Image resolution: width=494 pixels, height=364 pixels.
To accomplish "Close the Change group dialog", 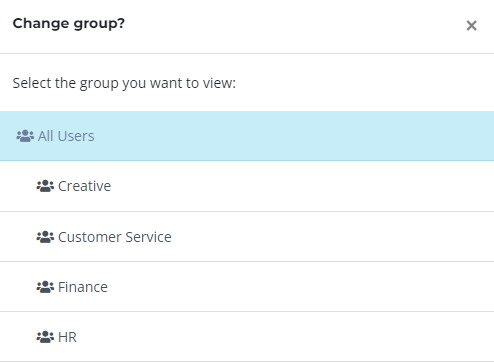I will (471, 26).
